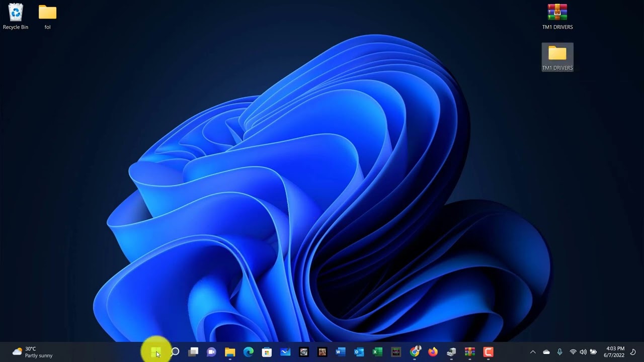The image size is (644, 362).
Task: Switch to WinRAR on the taskbar
Action: (x=470, y=352)
